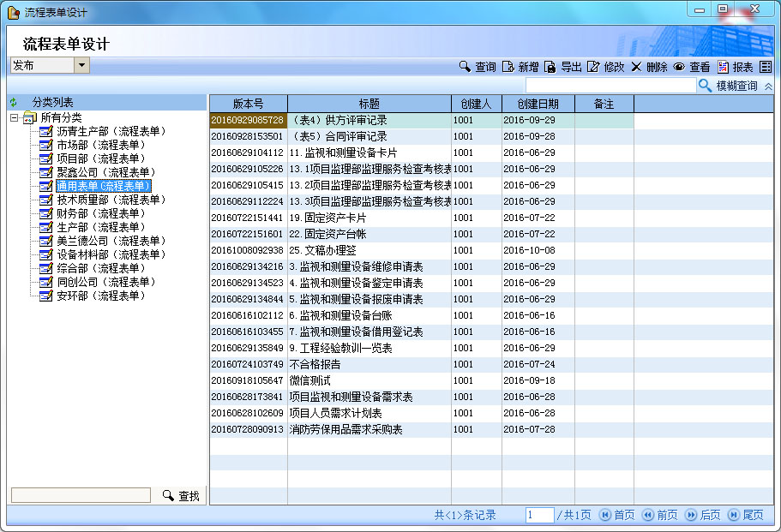This screenshot has width=781, height=532.
Task: Click the 查找 button under the tree
Action: click(181, 496)
